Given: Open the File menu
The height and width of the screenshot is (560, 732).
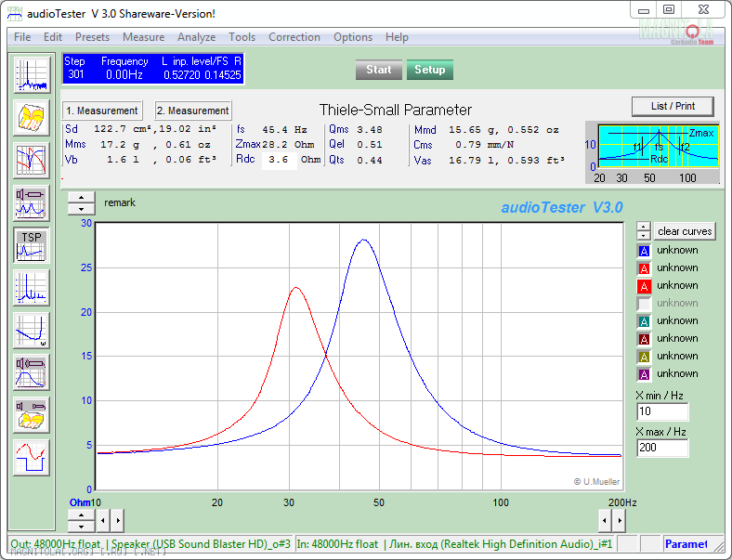Looking at the screenshot, I should coord(22,37).
